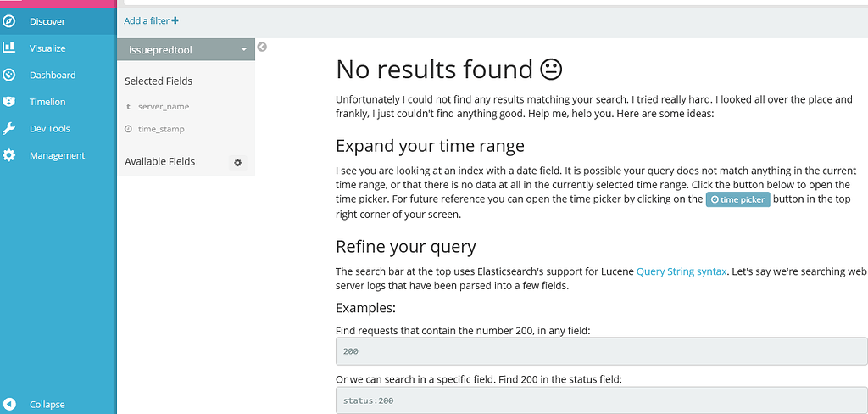Click the status:200 example query box
The width and height of the screenshot is (868, 414).
pyautogui.click(x=601, y=400)
